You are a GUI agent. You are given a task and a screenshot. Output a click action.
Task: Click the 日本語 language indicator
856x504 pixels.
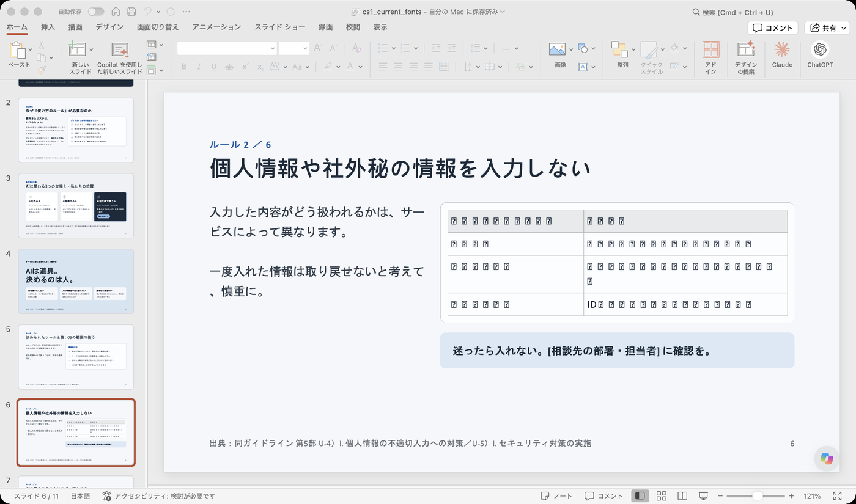pos(80,496)
